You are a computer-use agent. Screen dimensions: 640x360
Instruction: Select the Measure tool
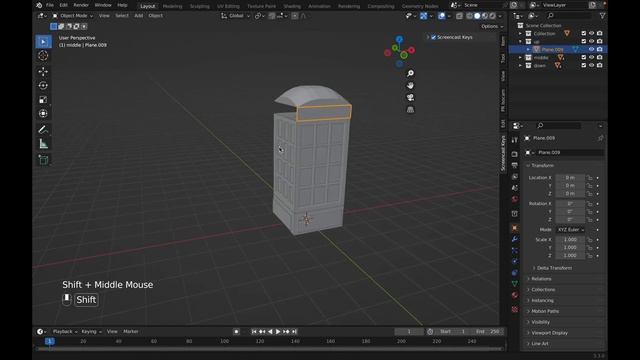(43, 144)
